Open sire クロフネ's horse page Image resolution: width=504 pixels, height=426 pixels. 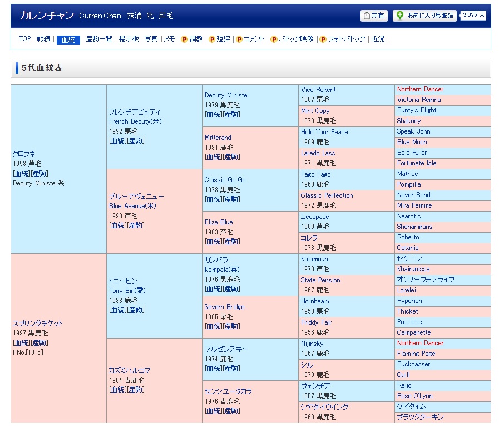[24, 154]
